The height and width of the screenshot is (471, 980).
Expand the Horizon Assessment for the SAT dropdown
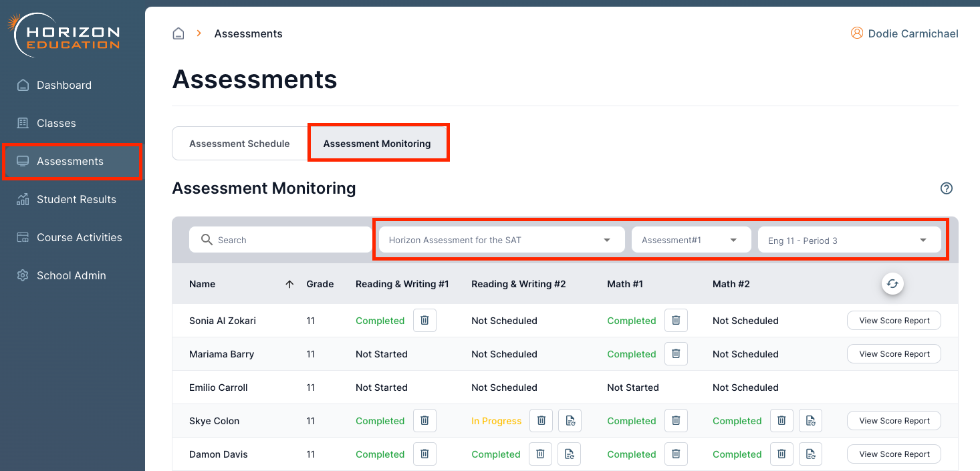[501, 240]
